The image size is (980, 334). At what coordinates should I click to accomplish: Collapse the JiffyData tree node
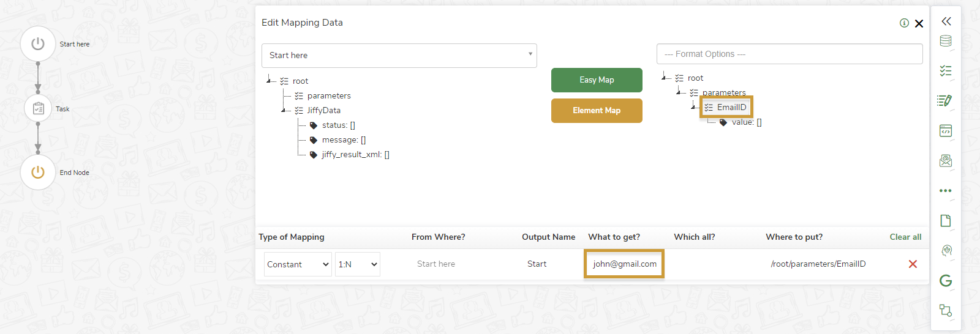(x=284, y=110)
